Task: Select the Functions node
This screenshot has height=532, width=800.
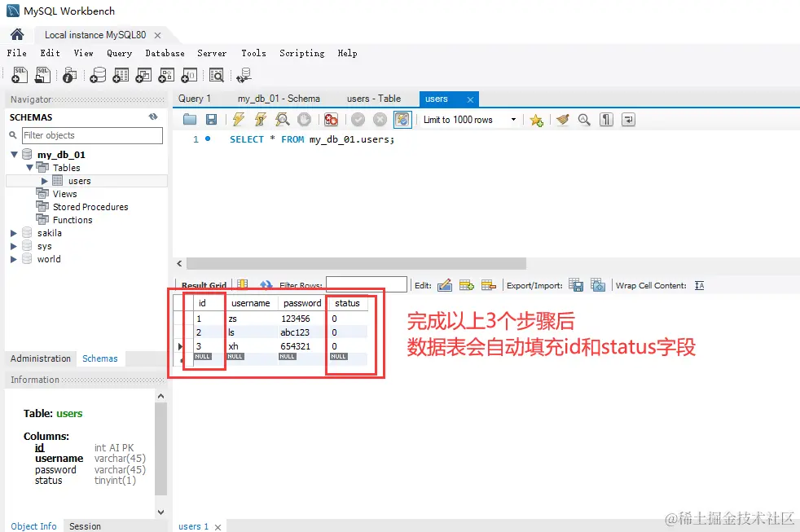Action: point(73,220)
